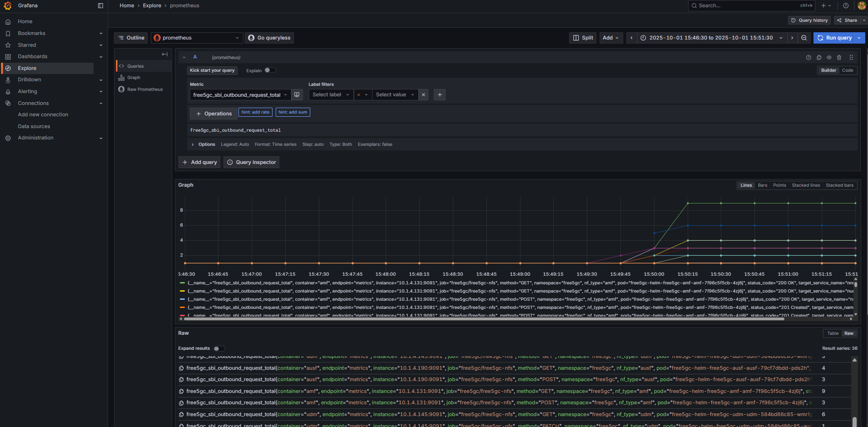This screenshot has height=427, width=868.
Task: Open metrics explorer book icon
Action: click(297, 95)
